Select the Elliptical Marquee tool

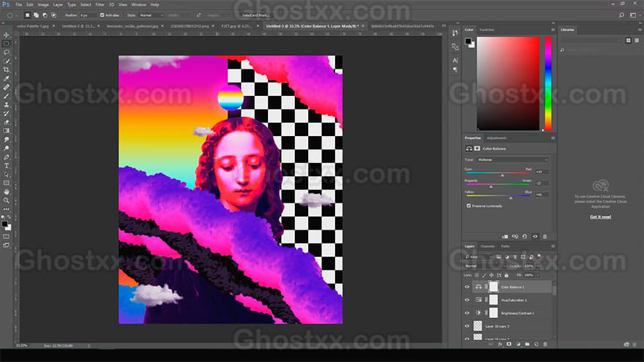[x=6, y=43]
